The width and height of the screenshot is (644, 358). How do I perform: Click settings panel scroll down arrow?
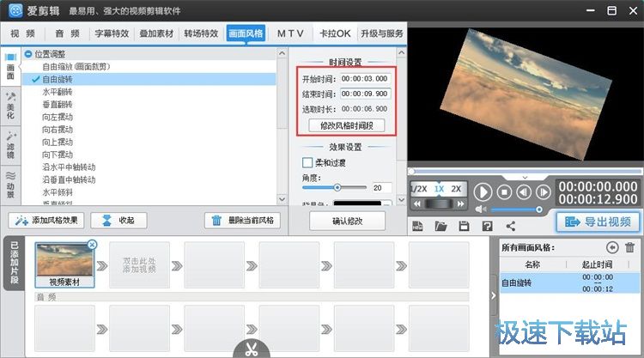(x=401, y=199)
